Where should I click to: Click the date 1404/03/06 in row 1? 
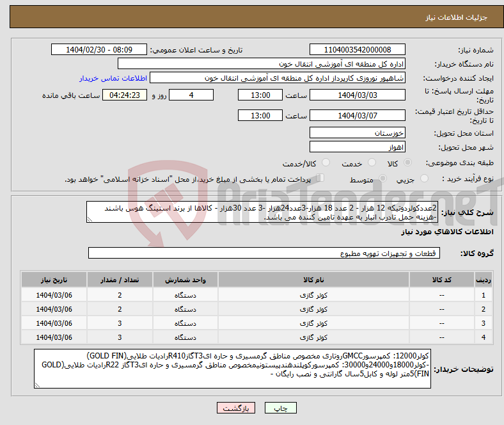point(54,295)
